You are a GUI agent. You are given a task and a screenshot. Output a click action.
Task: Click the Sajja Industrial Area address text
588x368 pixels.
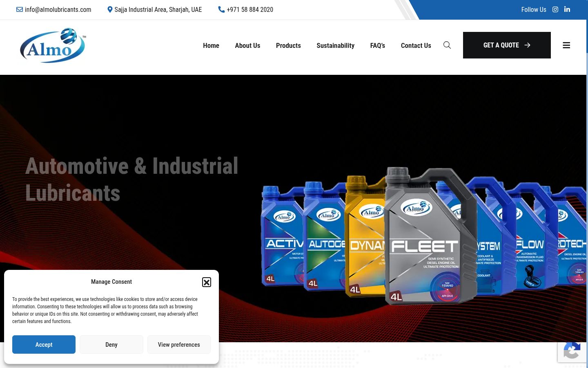pos(158,9)
